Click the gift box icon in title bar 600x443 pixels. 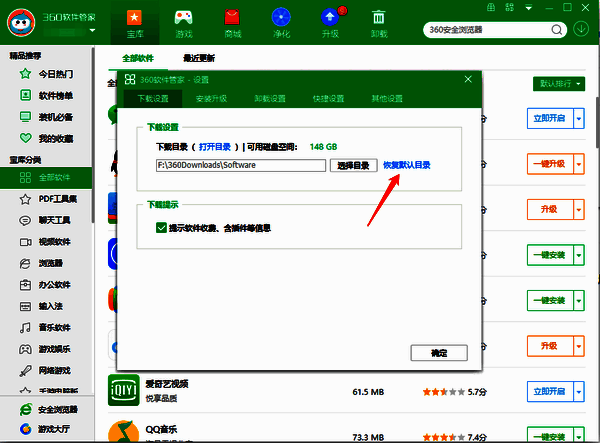[491, 7]
